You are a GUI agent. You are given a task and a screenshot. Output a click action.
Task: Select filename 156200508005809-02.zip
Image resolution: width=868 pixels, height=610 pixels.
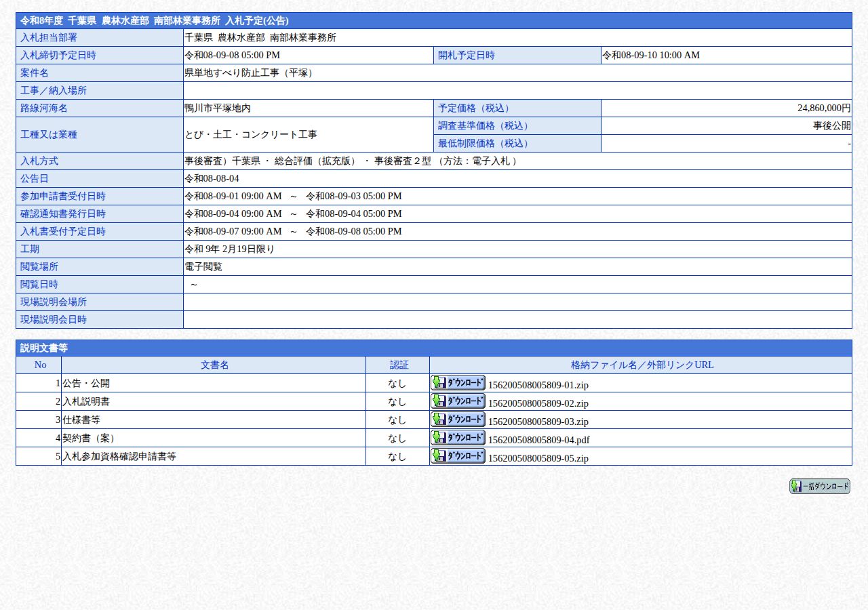point(538,403)
